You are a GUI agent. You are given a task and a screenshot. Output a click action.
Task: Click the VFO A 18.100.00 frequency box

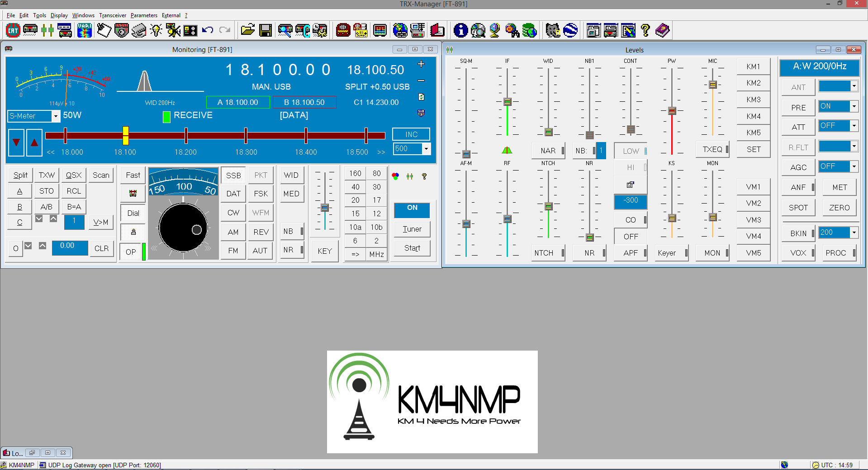(x=238, y=102)
